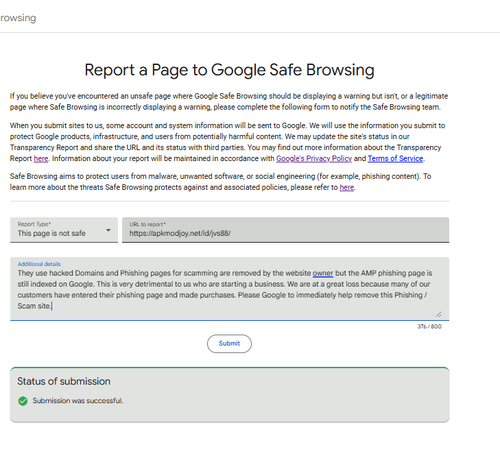
Task: Open the Terms of Service link
Action: 395,159
